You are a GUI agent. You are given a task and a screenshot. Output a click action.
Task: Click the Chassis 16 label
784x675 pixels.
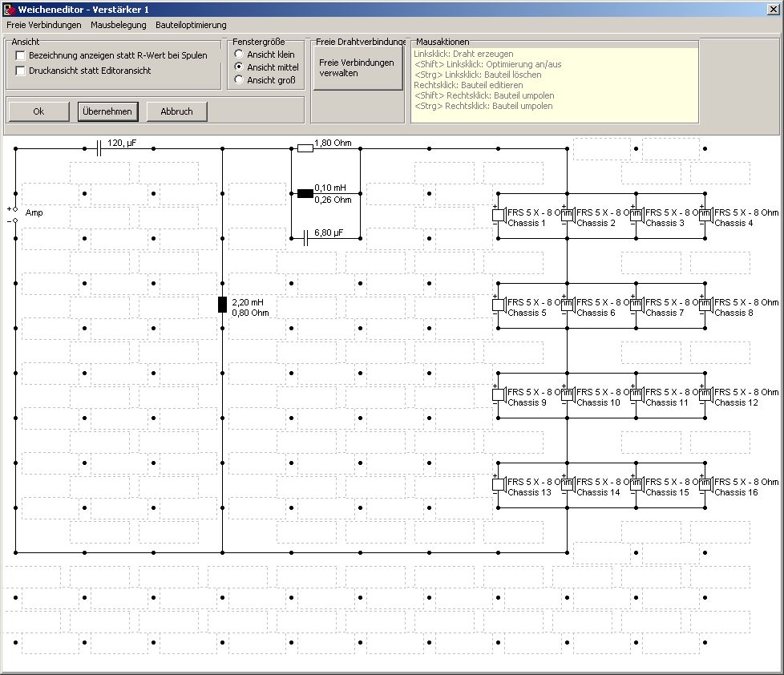coord(736,492)
